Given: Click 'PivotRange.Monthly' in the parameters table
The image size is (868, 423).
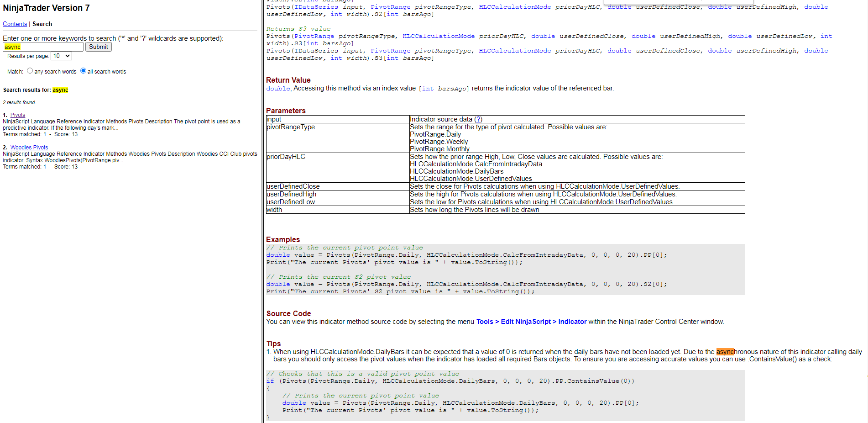Looking at the screenshot, I should pos(439,149).
